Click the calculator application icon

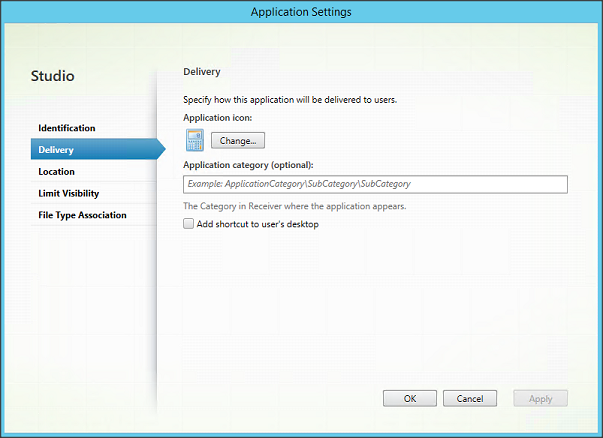tap(195, 140)
